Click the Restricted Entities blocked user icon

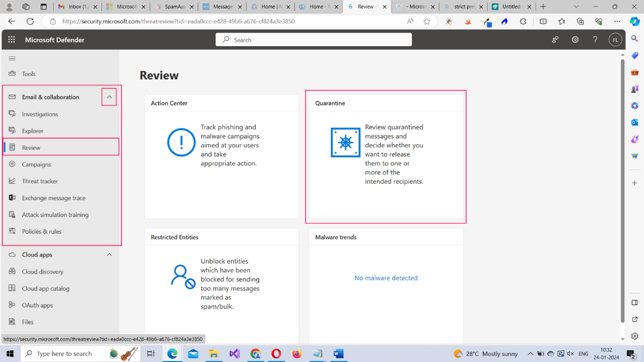[183, 277]
